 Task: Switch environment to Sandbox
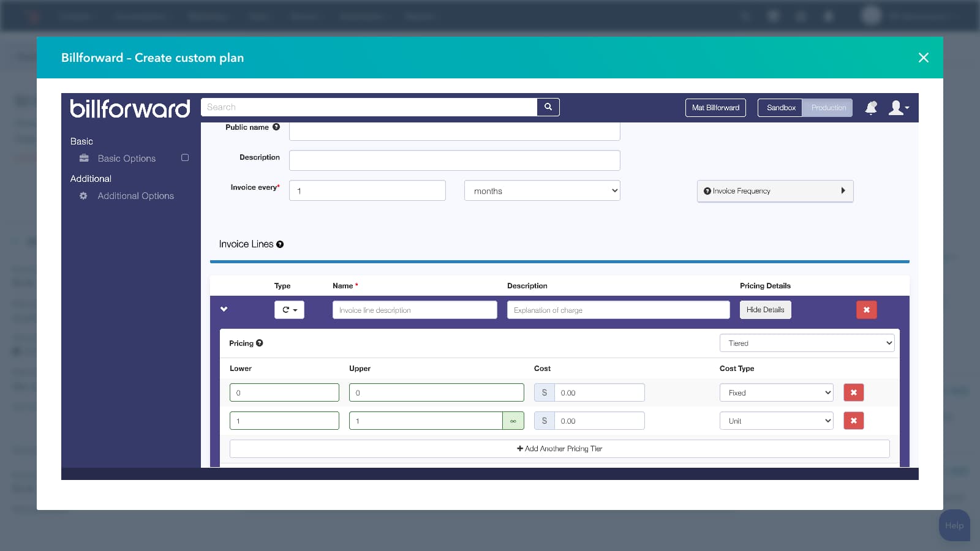780,108
